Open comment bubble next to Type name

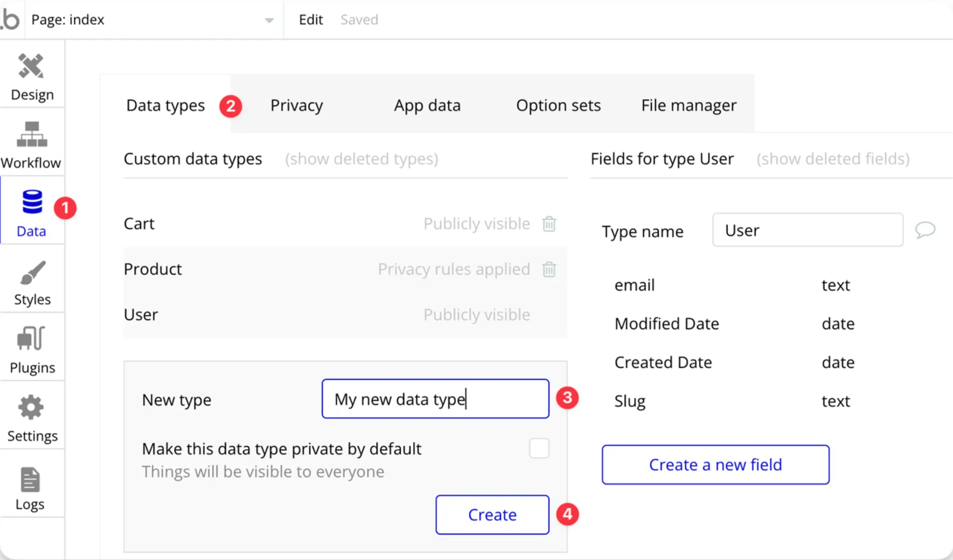click(x=925, y=230)
